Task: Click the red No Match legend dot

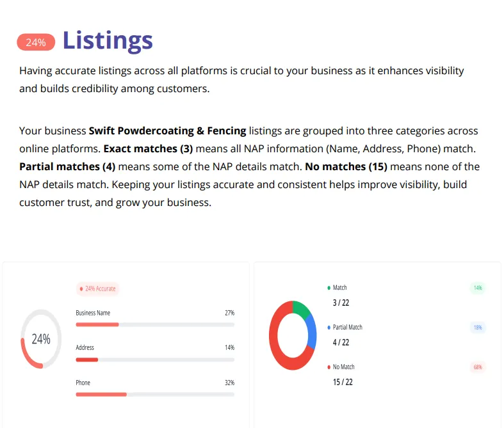Action: 329,367
